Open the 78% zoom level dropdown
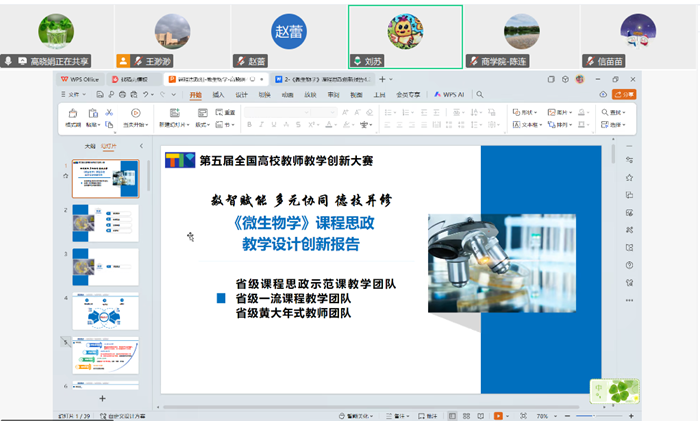 coord(545,415)
